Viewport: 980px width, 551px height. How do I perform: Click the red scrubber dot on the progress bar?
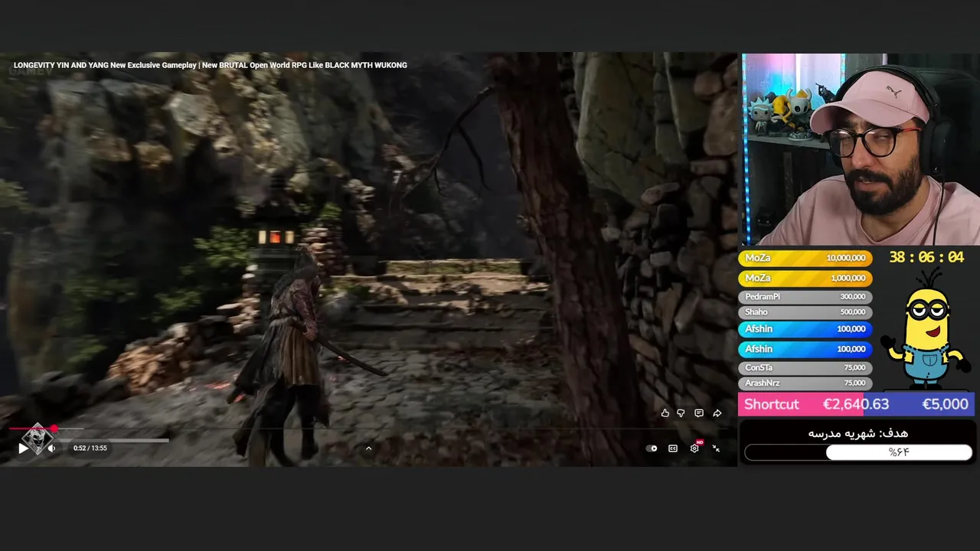point(54,429)
